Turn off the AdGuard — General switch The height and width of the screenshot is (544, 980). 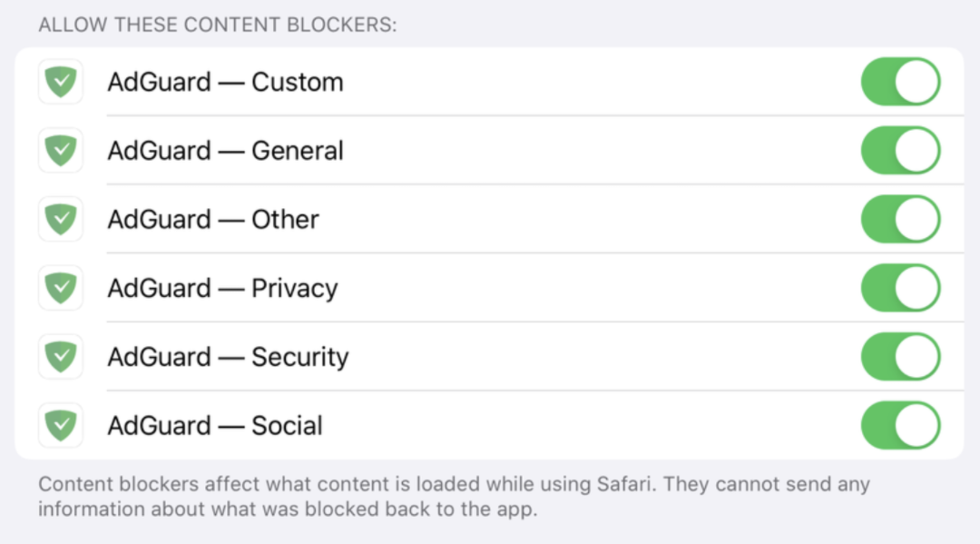tap(900, 151)
